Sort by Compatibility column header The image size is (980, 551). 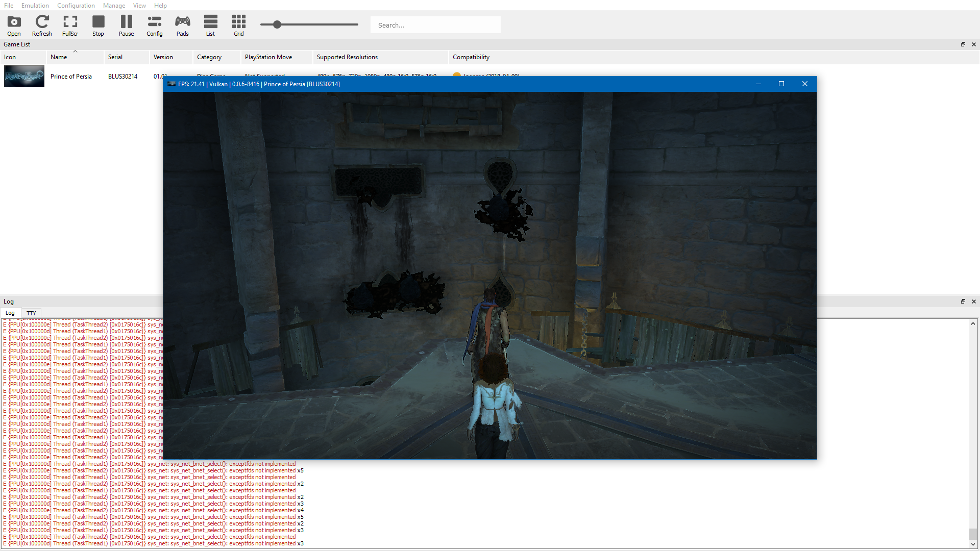(471, 57)
